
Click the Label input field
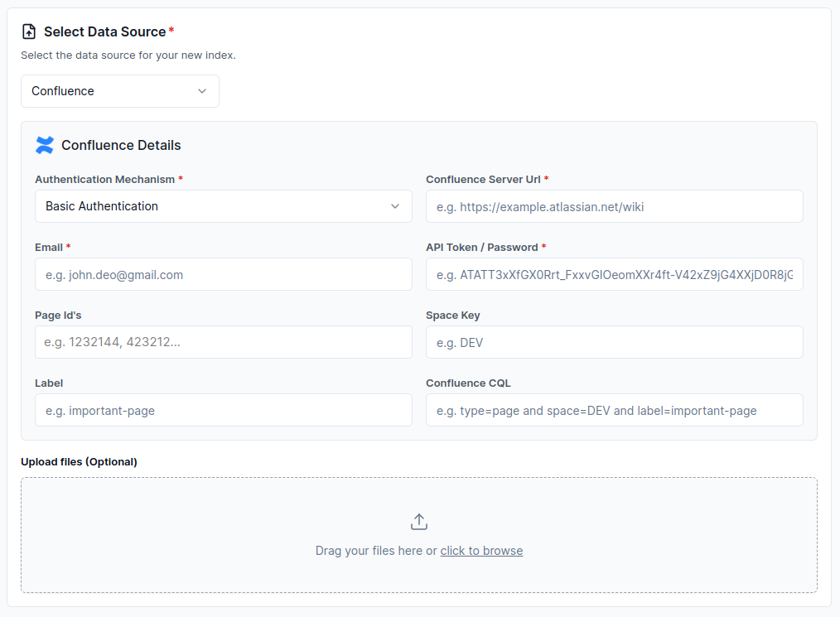tap(223, 410)
